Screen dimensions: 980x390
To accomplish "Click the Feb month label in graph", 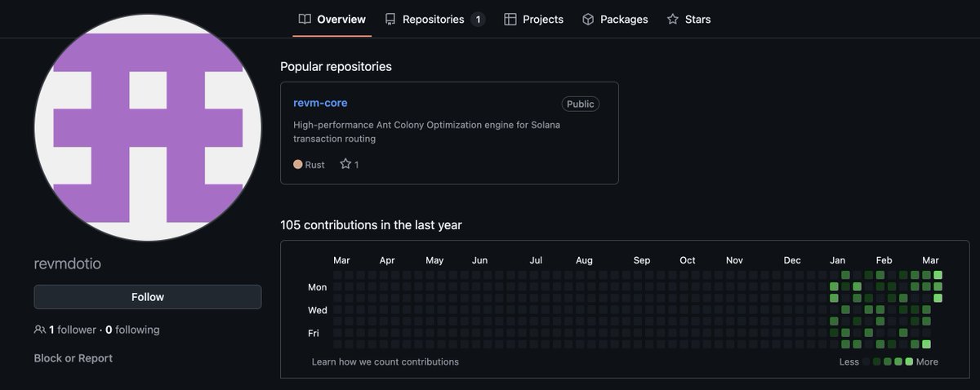I will 884,260.
